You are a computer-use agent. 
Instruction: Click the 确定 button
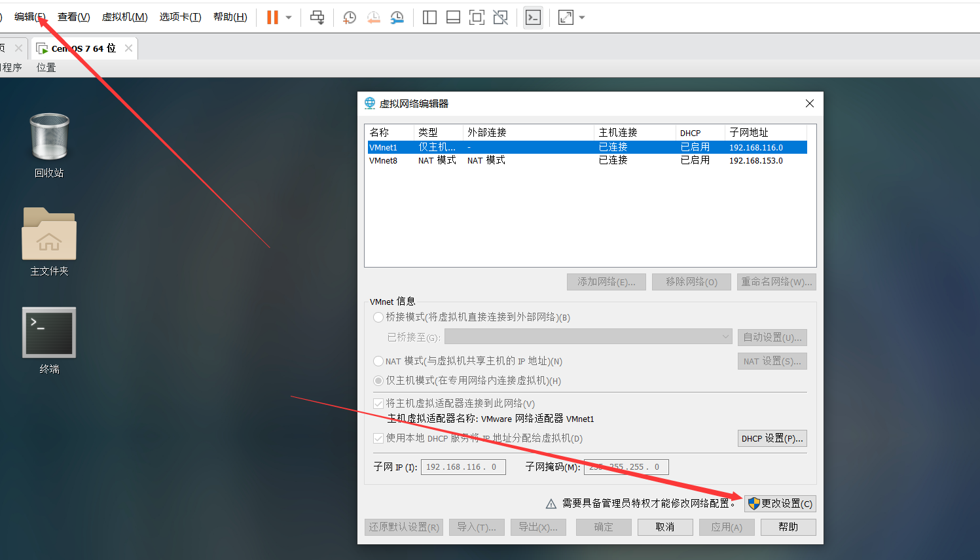604,527
